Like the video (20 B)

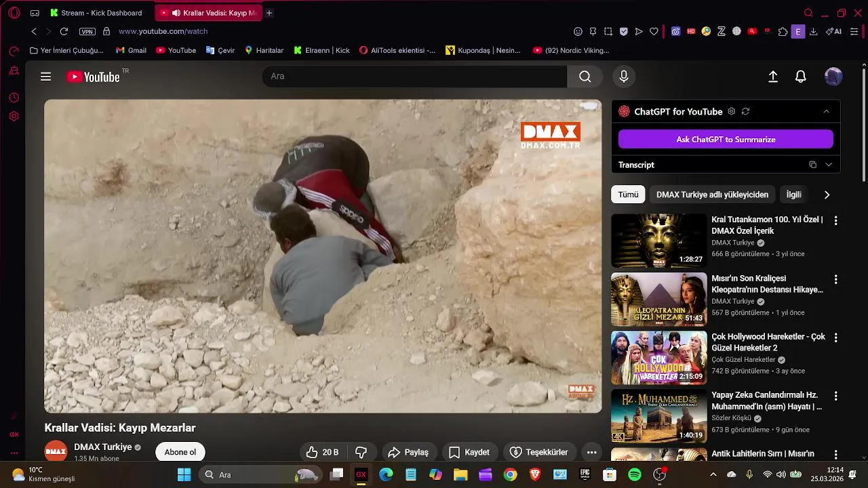322,452
